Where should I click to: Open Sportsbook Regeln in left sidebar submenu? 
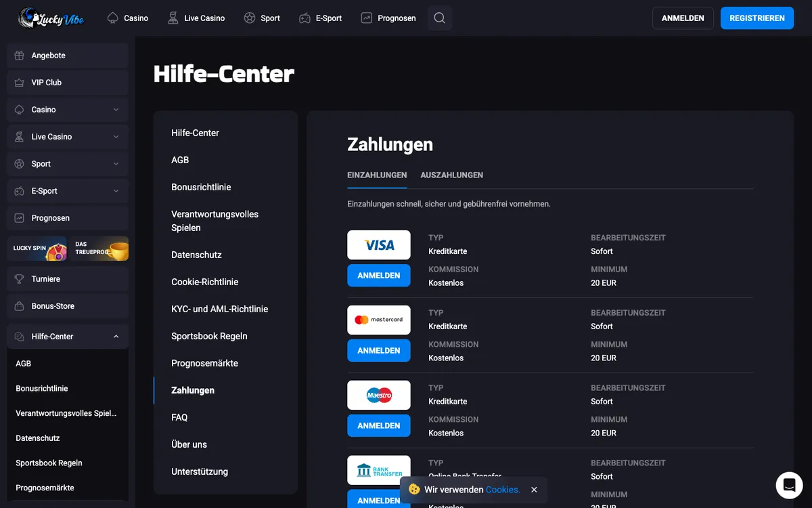(49, 463)
